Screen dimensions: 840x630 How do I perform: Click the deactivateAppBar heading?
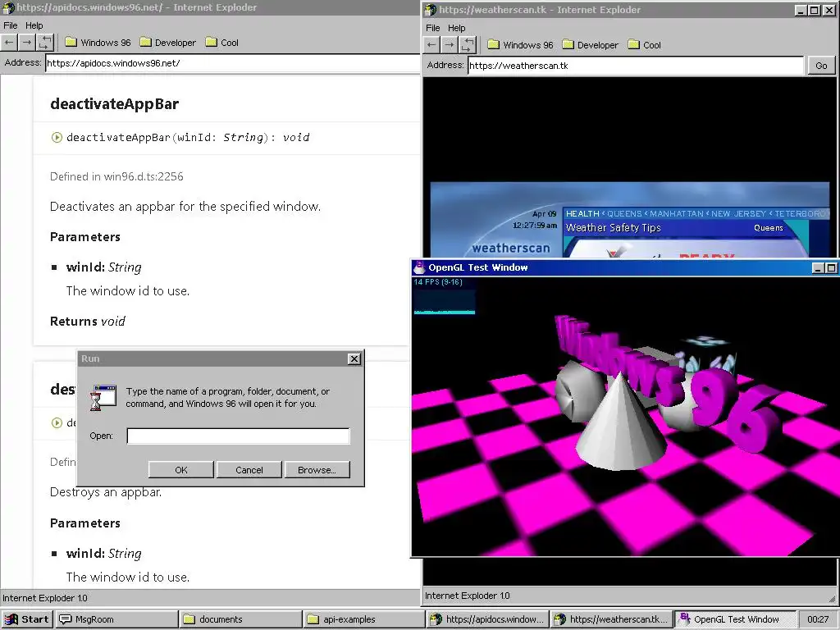(x=114, y=104)
